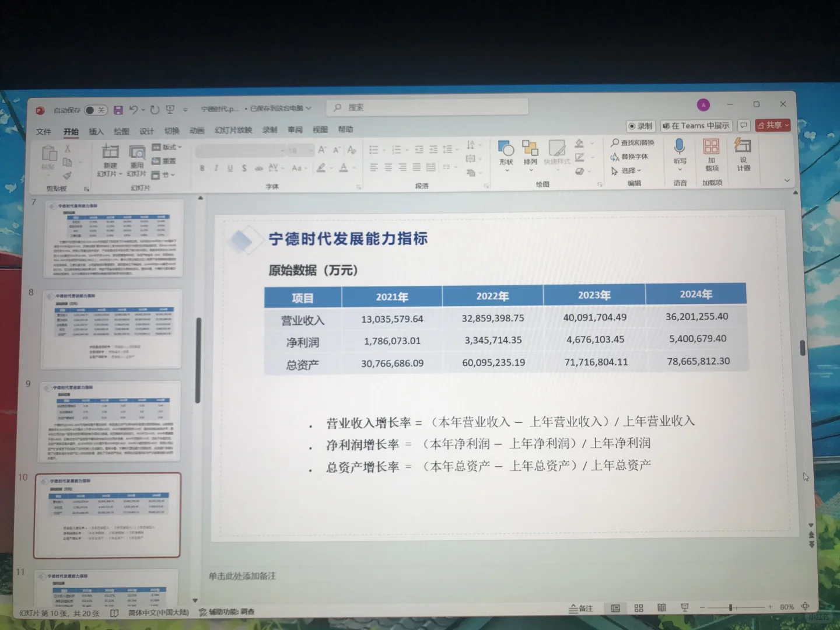Clear all formatting from text
The height and width of the screenshot is (630, 840).
352,150
